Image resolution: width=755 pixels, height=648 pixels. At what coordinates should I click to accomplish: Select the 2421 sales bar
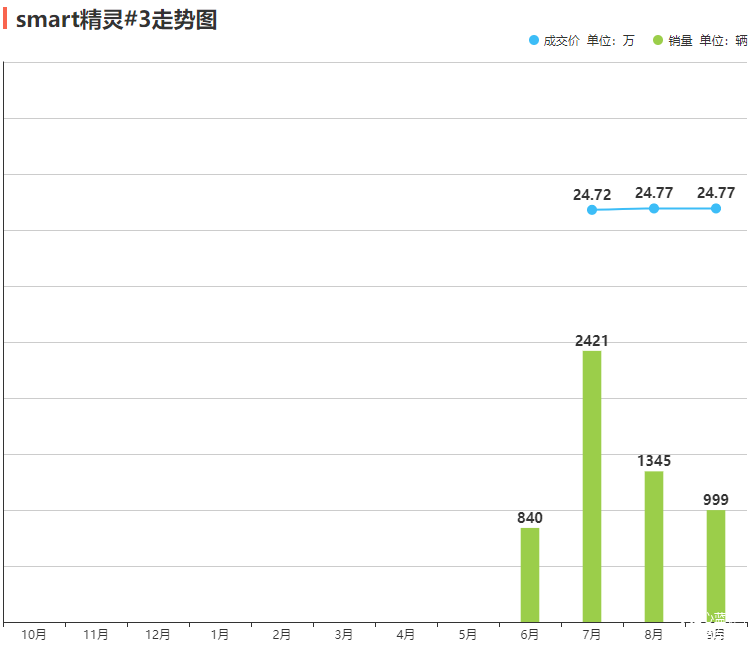(x=592, y=486)
